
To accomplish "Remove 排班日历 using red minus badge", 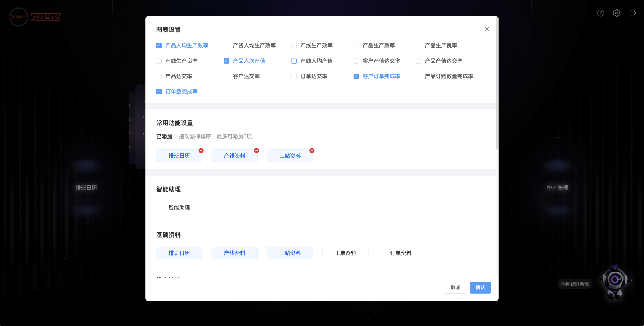I will click(x=201, y=150).
